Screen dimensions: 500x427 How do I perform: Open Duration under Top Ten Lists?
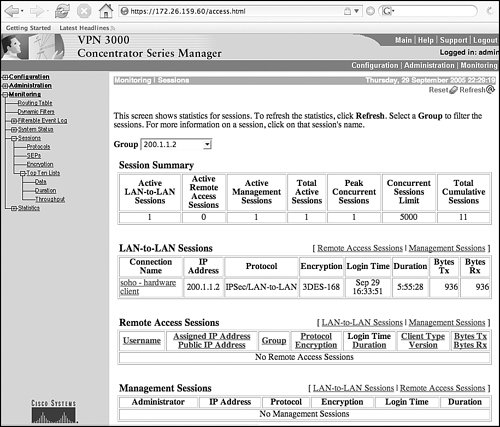(x=46, y=191)
